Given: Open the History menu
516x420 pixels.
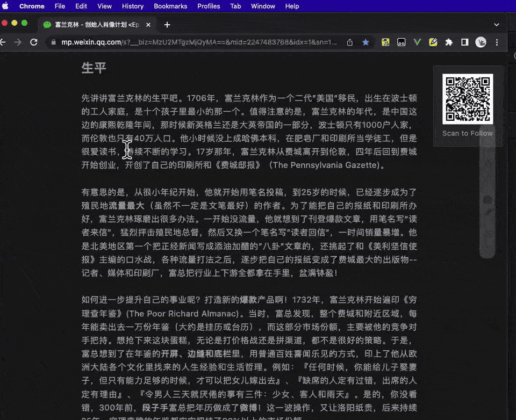Looking at the screenshot, I should click(x=132, y=6).
